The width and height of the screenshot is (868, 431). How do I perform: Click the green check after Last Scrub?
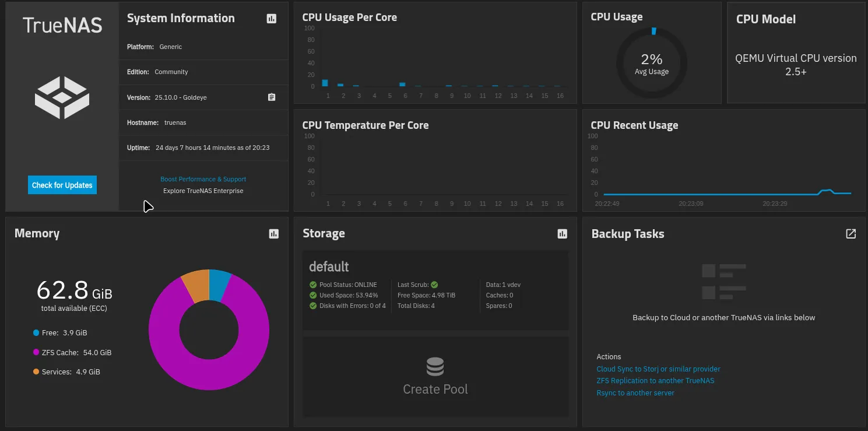point(434,285)
